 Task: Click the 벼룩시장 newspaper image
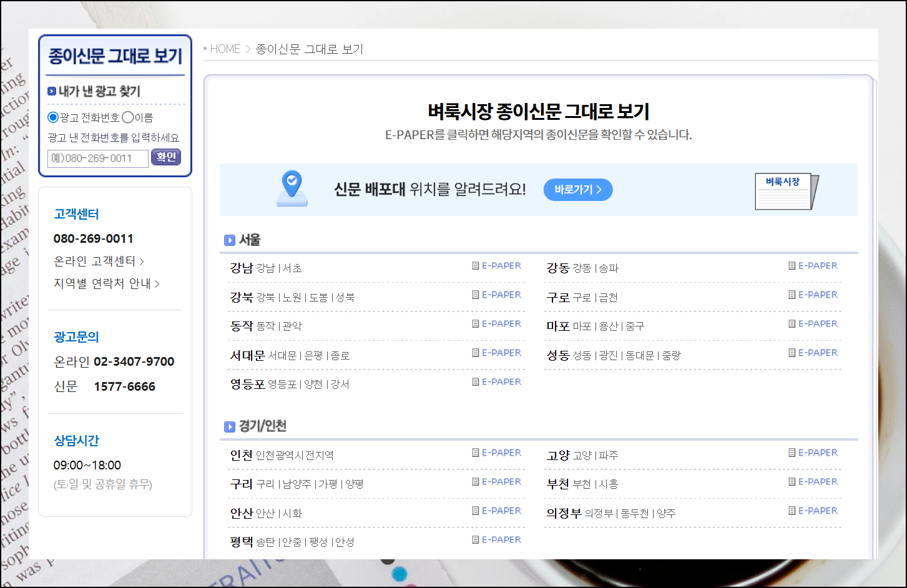point(787,191)
